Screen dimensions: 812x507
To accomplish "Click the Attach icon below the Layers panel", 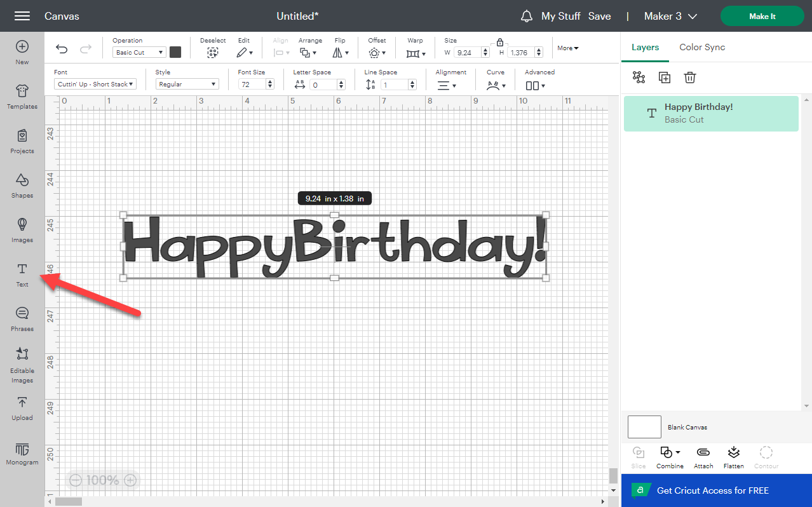I will [x=703, y=457].
